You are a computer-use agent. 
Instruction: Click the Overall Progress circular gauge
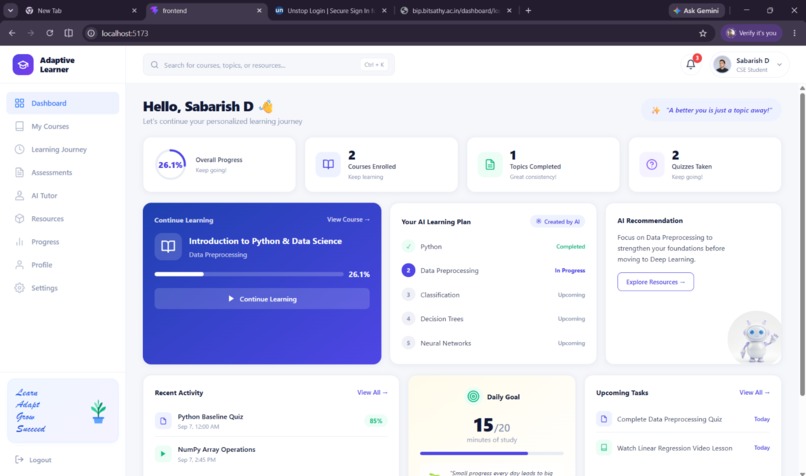[x=171, y=164]
